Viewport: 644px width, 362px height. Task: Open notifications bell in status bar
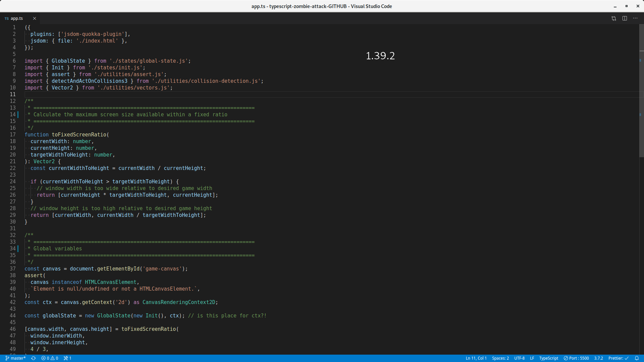[637, 358]
